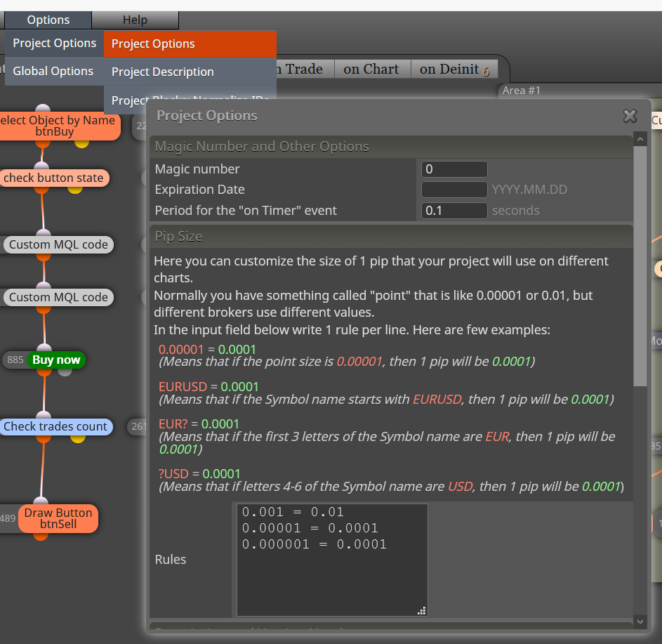Click block ID 885 label
Image resolution: width=662 pixels, height=644 pixels.
[15, 360]
